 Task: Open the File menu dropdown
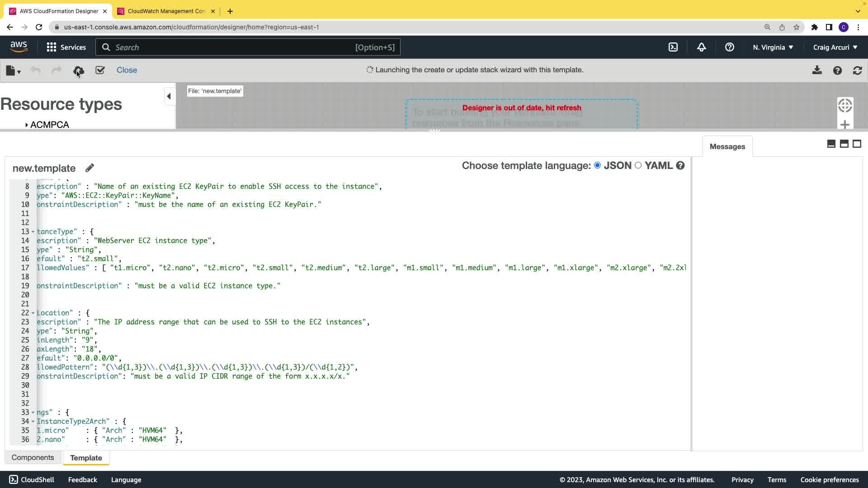[x=13, y=70]
